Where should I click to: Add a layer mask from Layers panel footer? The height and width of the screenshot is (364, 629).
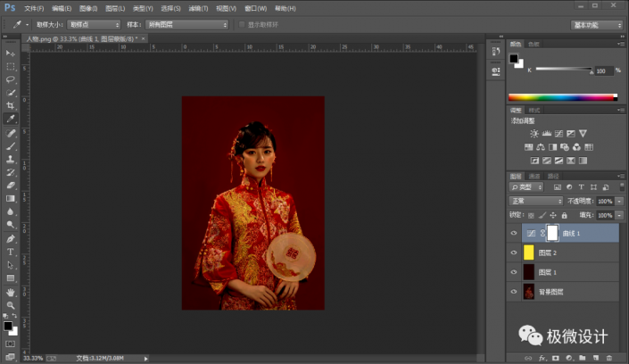pyautogui.click(x=556, y=358)
